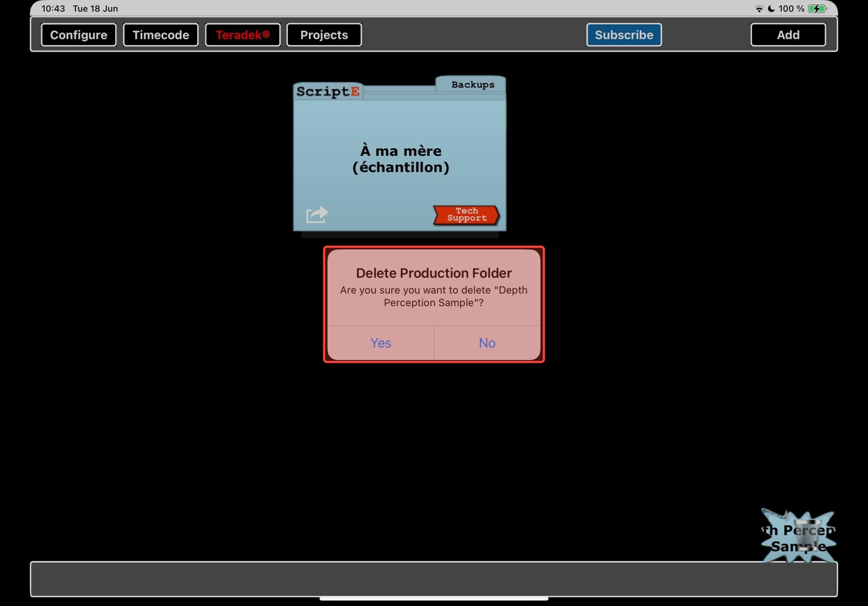The image size is (868, 606).
Task: Tap the Delete Production Folder dialog title
Action: coord(434,273)
